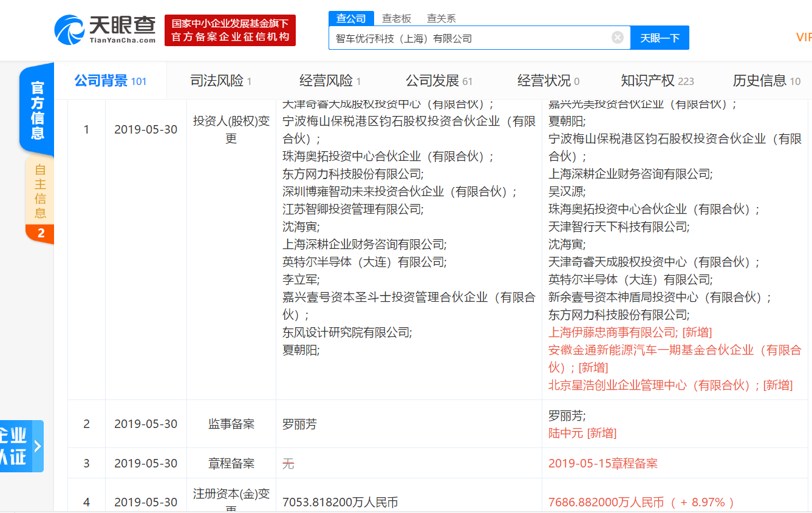Click the 章程备案 change item cell
The width and height of the screenshot is (812, 513).
pyautogui.click(x=231, y=463)
